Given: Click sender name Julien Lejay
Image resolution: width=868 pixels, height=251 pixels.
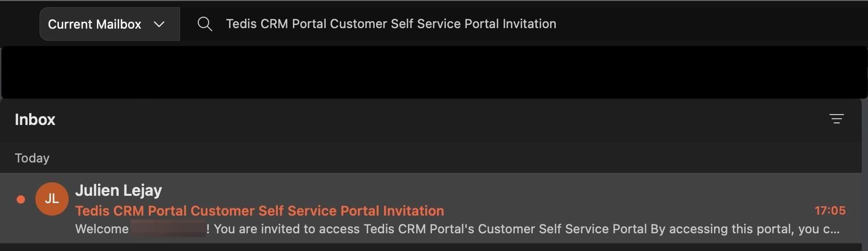Looking at the screenshot, I should click(119, 191).
